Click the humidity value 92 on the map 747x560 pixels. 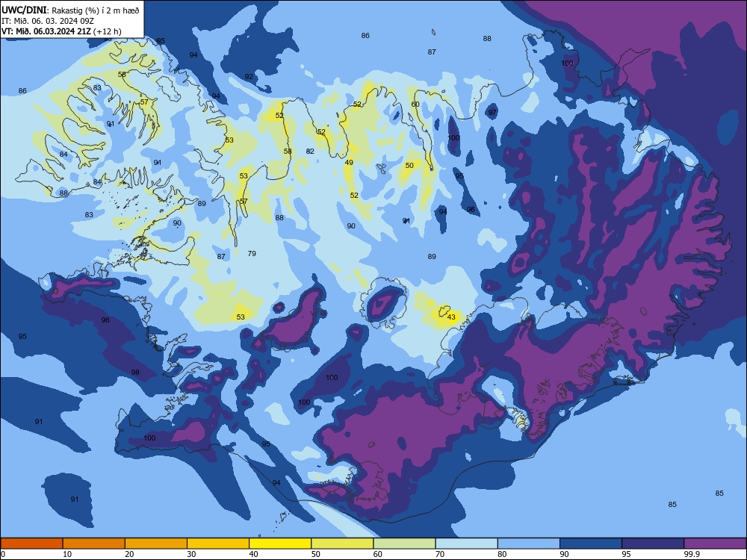point(249,77)
